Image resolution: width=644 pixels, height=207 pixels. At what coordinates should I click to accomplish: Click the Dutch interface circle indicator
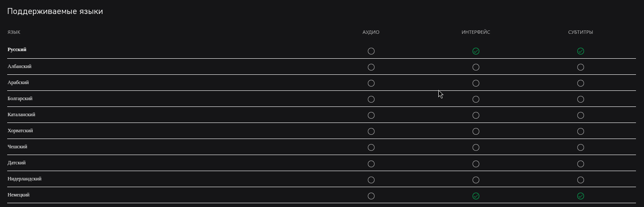(476, 180)
